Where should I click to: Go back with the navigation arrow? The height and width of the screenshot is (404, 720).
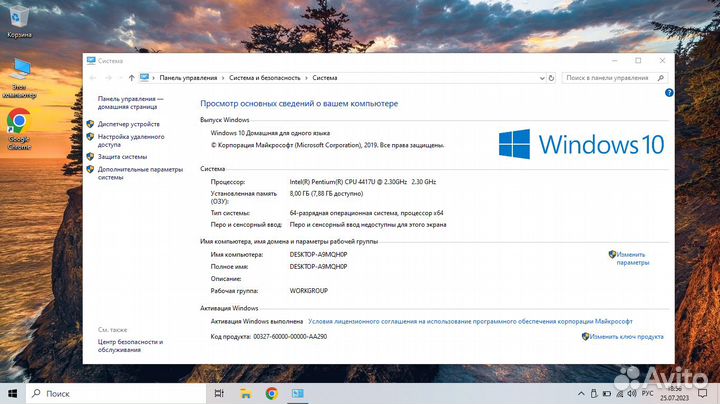[x=93, y=78]
